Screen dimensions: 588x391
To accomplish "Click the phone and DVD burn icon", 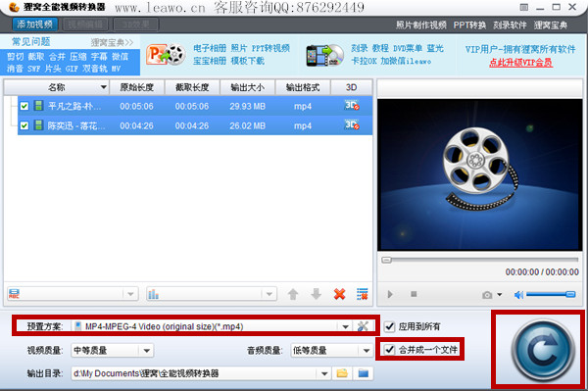I will 324,56.
